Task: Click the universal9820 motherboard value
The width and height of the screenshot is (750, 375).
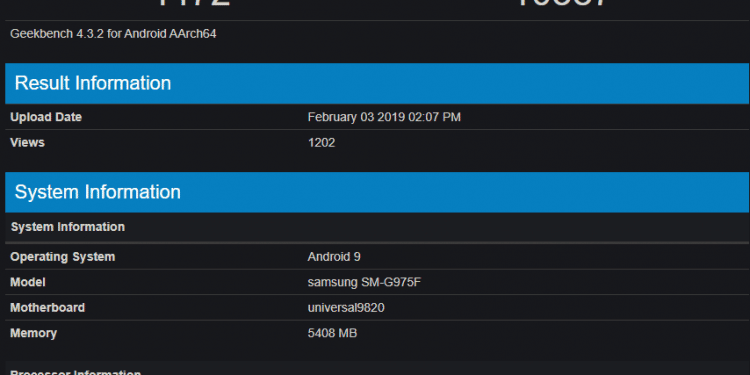Action: pyautogui.click(x=346, y=308)
